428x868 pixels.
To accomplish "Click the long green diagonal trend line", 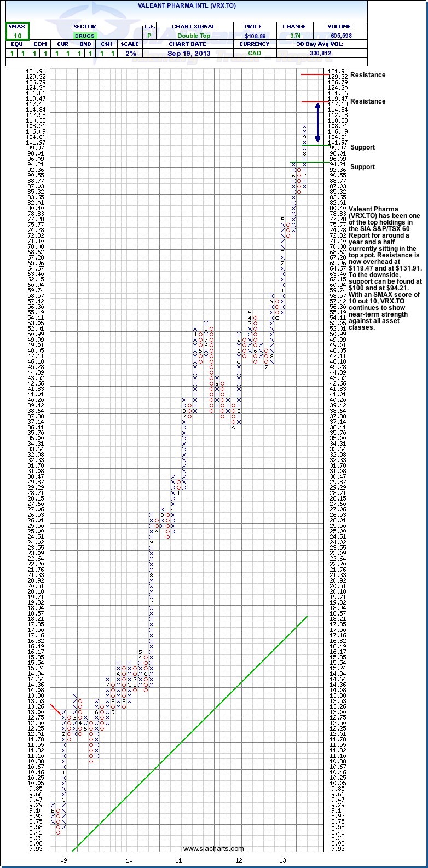I will click(192, 733).
